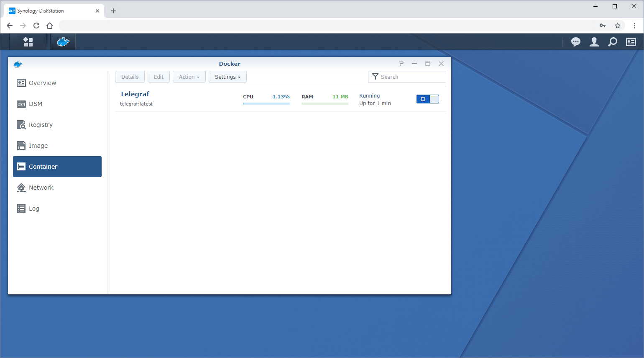Viewport: 644px width, 358px height.
Task: Click the Running status text
Action: tap(370, 96)
